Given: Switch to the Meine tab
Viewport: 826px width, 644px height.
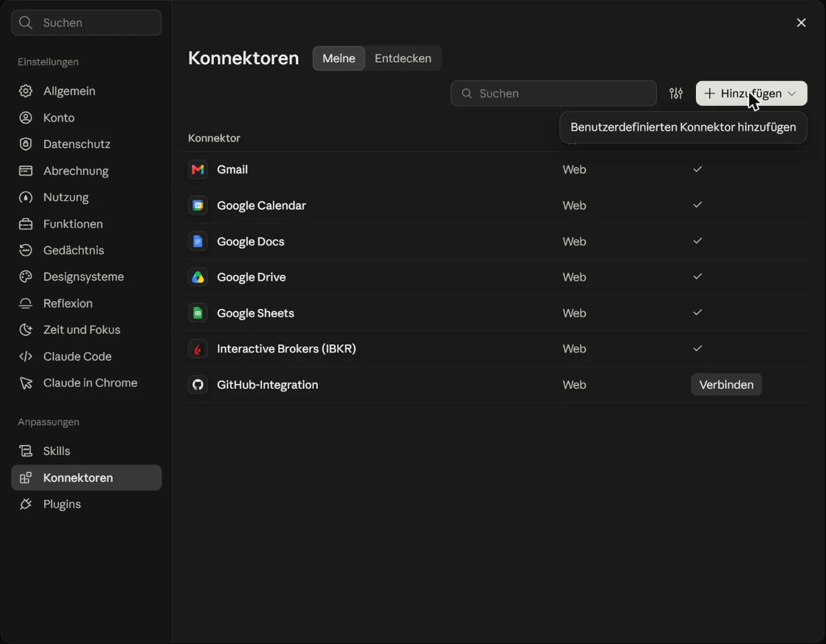Looking at the screenshot, I should (x=339, y=58).
